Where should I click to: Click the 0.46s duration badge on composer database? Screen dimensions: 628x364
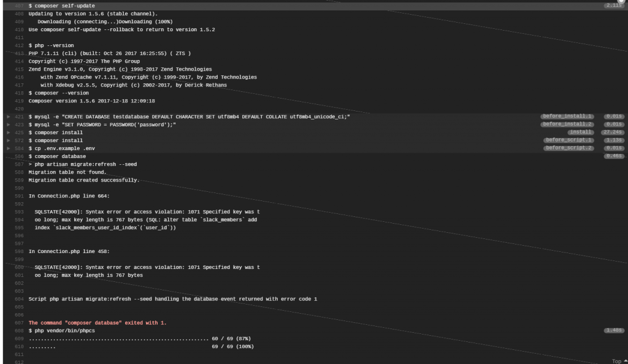click(614, 156)
